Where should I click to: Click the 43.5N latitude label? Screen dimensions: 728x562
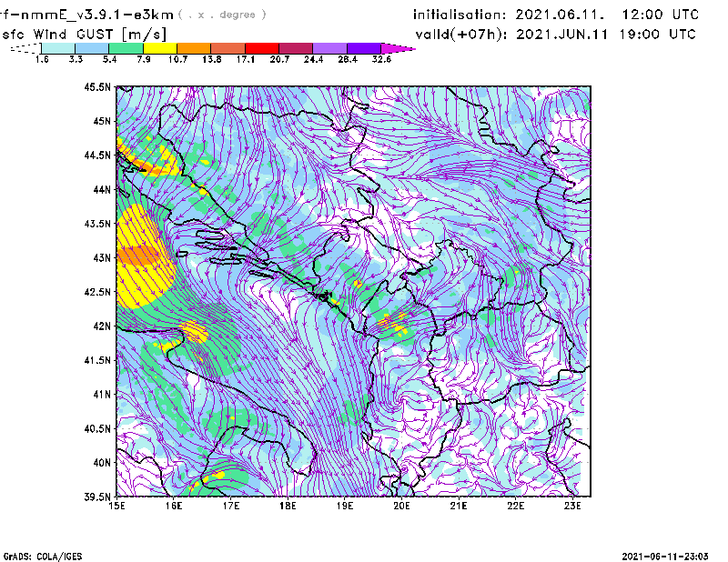[x=97, y=224]
